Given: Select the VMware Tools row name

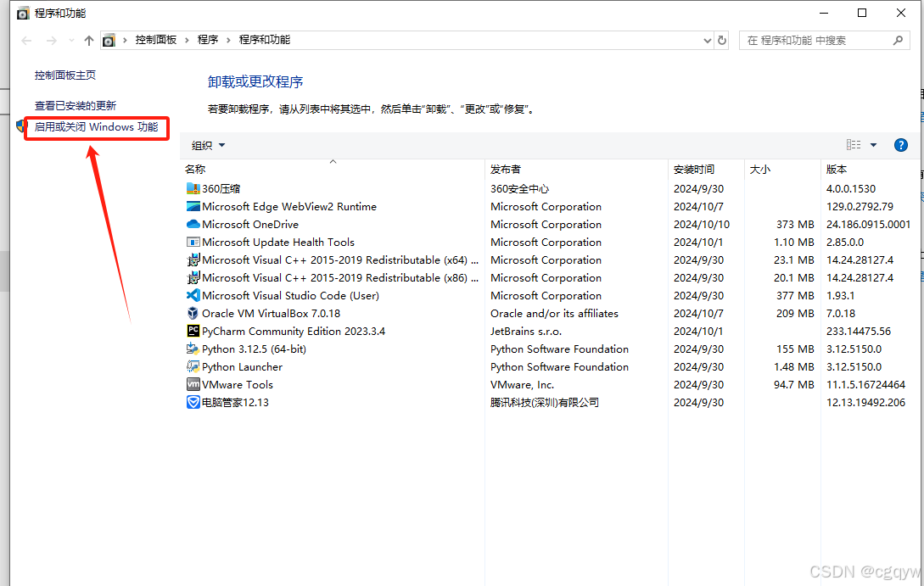Looking at the screenshot, I should point(238,384).
